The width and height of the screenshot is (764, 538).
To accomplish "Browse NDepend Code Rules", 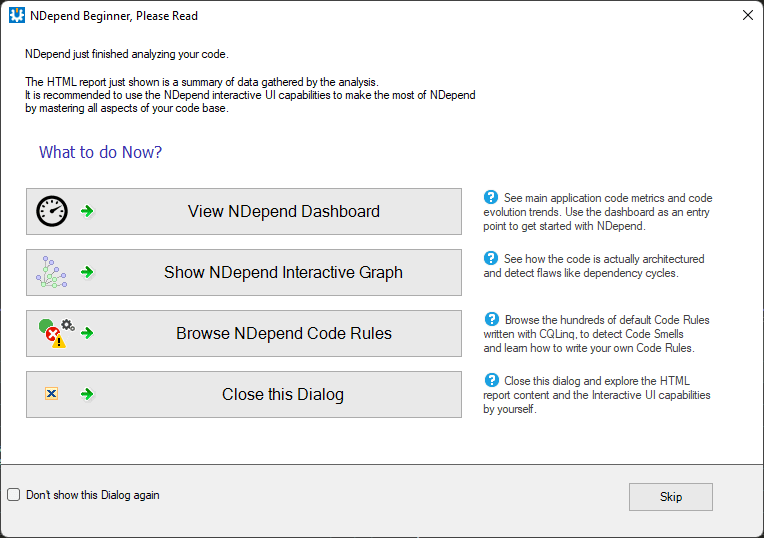I will 244,333.
